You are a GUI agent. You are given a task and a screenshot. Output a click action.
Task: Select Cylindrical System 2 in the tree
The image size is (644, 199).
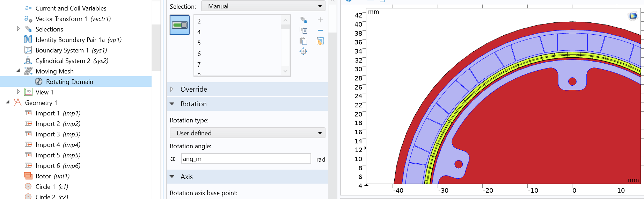(72, 61)
